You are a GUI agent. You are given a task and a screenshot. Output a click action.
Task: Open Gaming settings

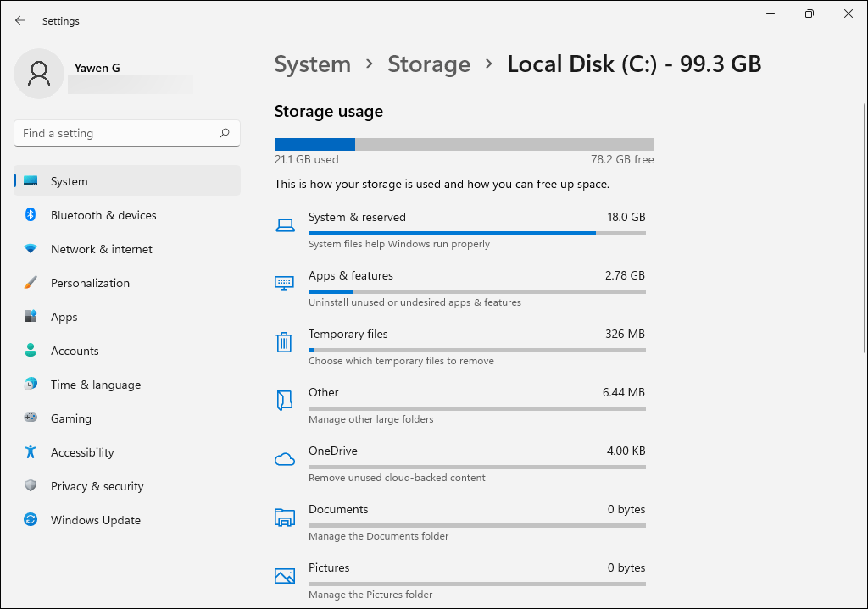pyautogui.click(x=127, y=418)
